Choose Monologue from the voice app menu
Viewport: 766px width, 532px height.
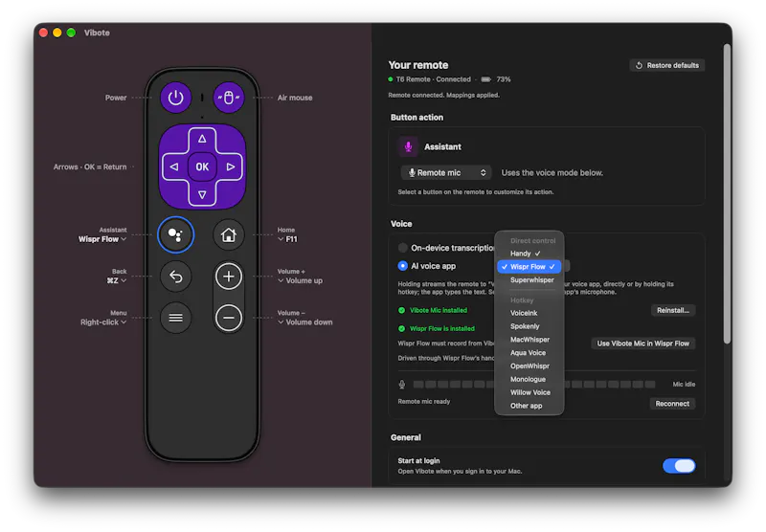click(529, 379)
